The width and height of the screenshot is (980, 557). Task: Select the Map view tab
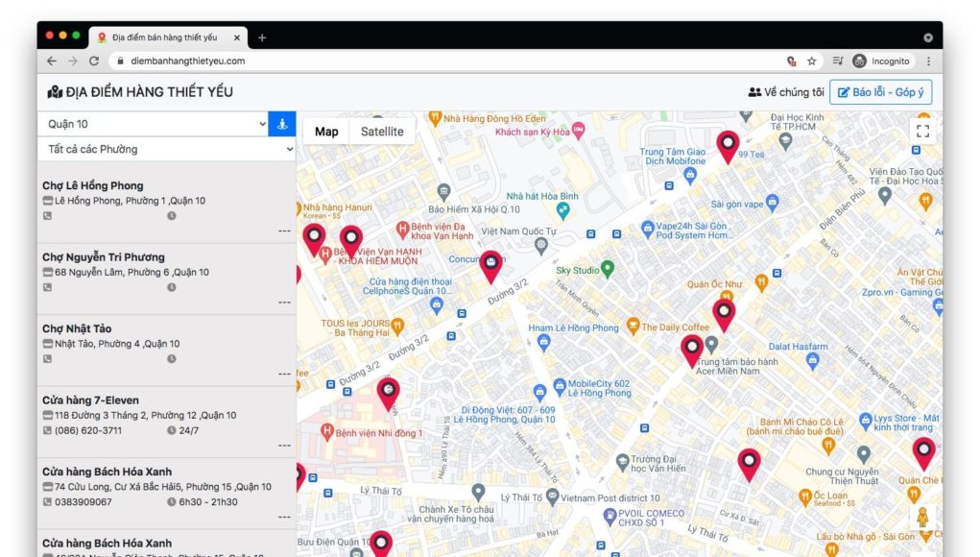coord(326,132)
